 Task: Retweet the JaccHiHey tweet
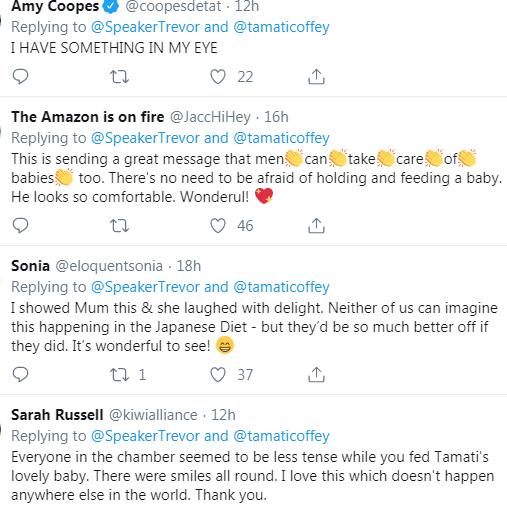119,226
